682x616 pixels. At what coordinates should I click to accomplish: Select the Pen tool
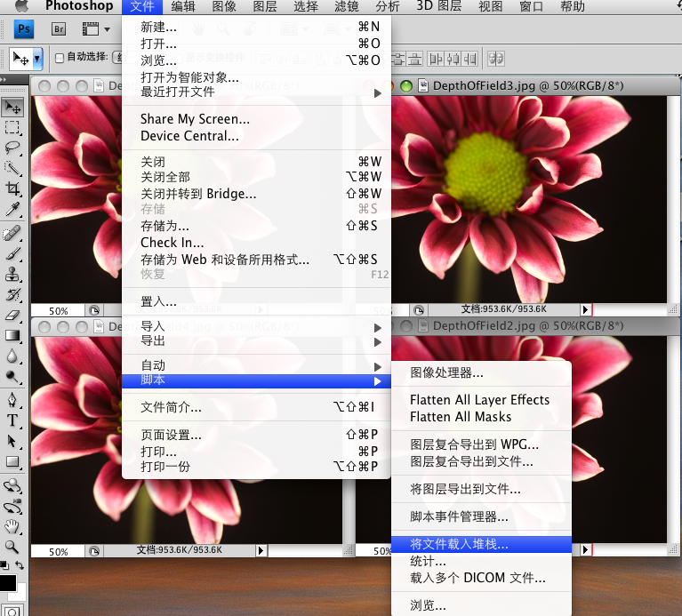(x=12, y=400)
